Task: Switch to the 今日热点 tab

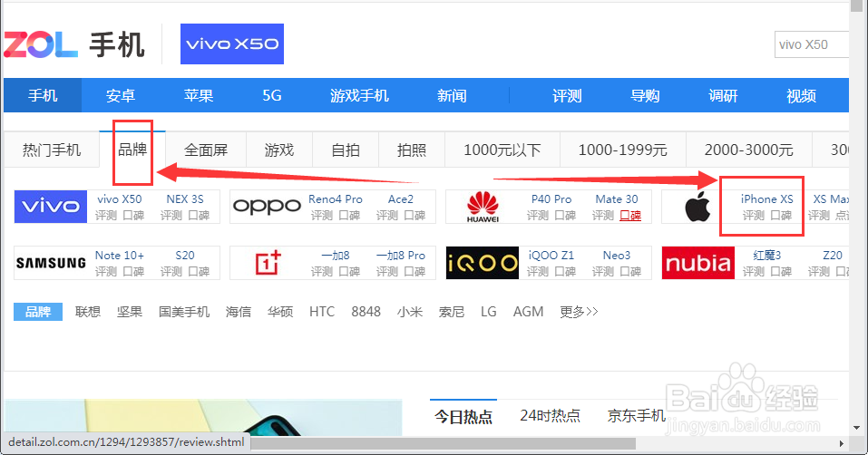Action: tap(463, 416)
